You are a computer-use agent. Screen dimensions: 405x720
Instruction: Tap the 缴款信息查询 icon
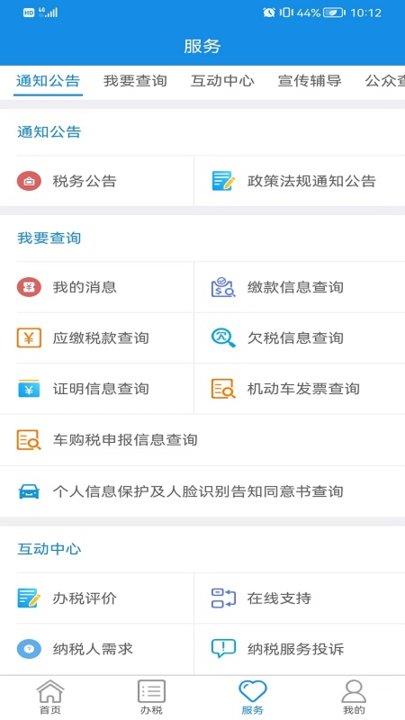tap(223, 287)
